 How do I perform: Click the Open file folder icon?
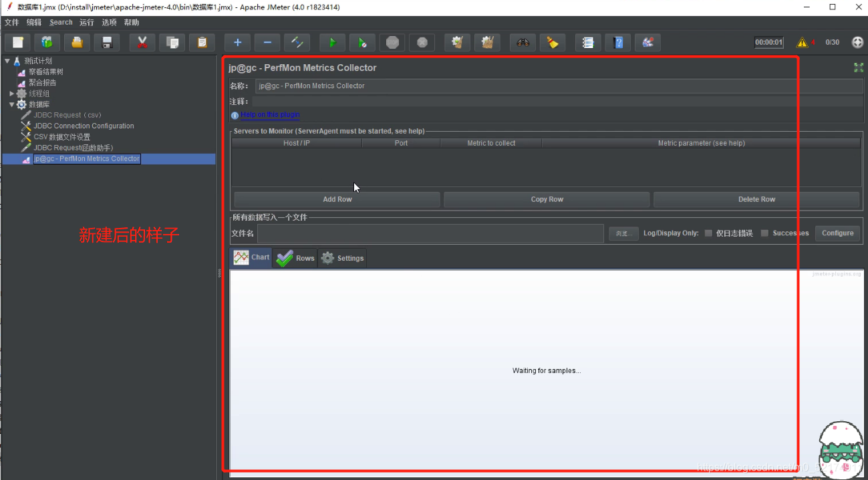[77, 42]
